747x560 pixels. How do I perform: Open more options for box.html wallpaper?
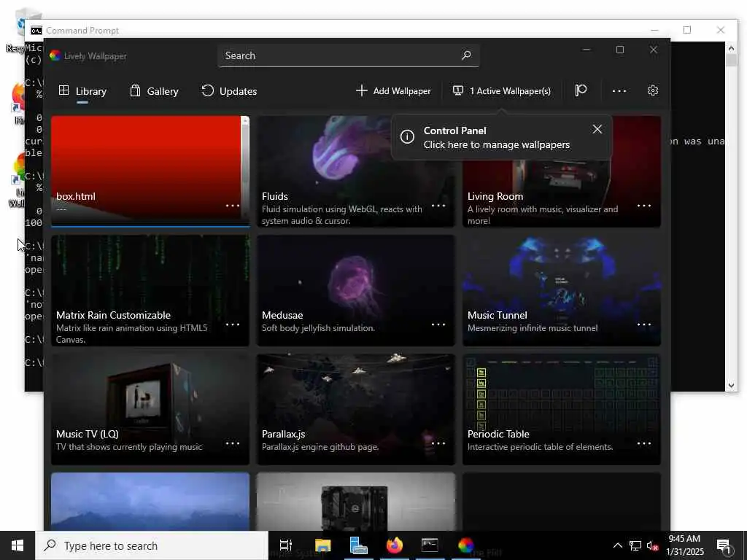click(x=233, y=206)
